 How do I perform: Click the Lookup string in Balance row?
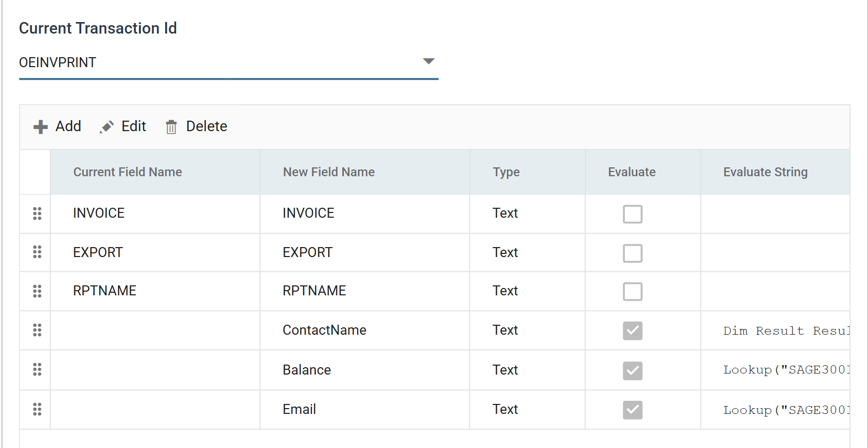[786, 370]
